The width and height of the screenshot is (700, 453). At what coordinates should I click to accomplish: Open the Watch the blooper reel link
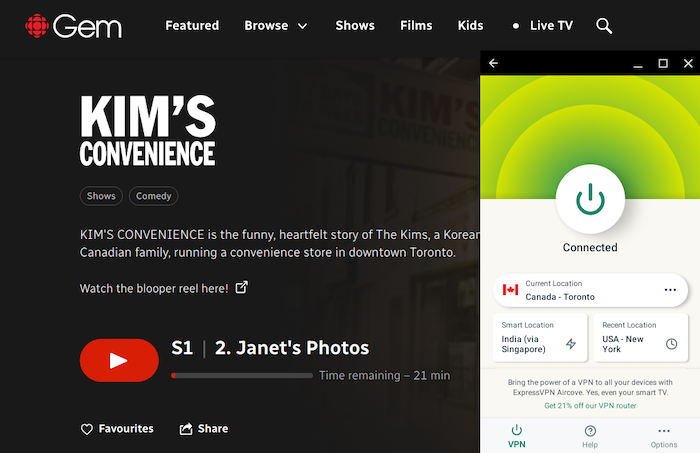154,288
